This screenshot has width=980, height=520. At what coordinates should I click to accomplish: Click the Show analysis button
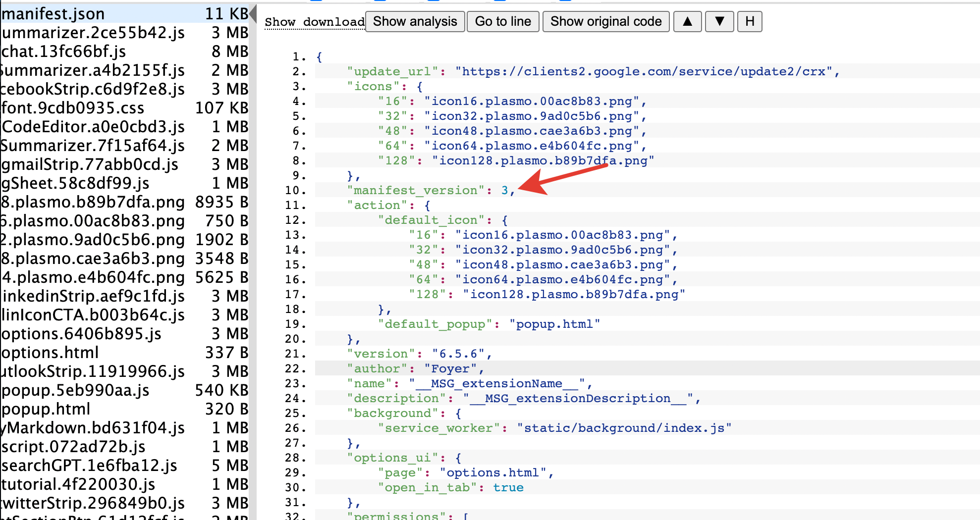tap(415, 21)
